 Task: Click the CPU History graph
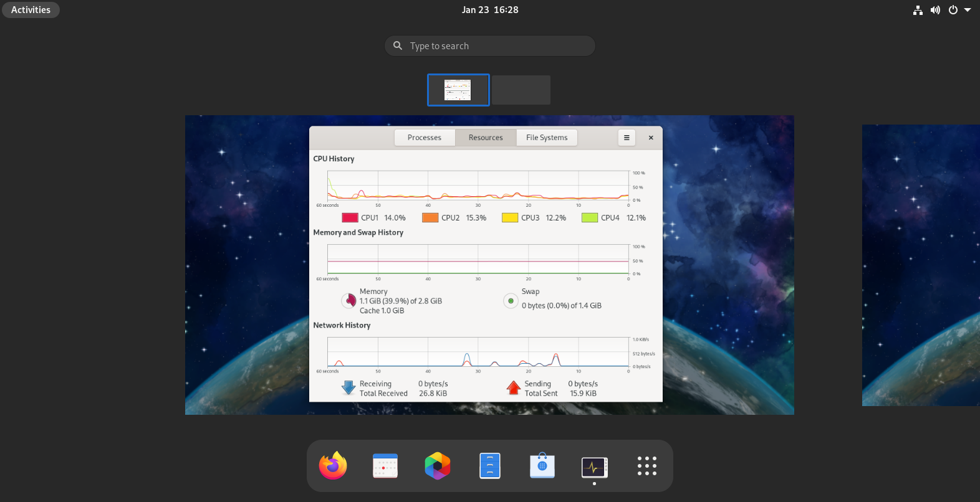pos(478,186)
